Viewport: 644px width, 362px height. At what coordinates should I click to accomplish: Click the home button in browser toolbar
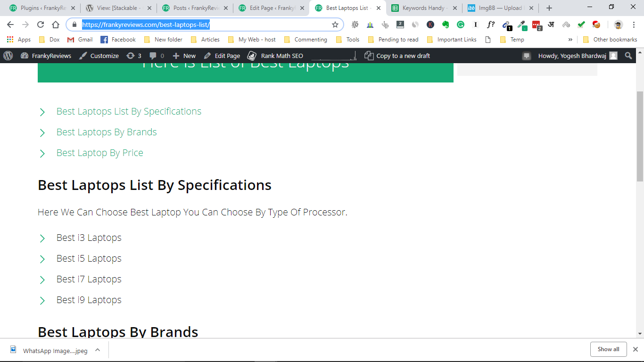(x=56, y=25)
